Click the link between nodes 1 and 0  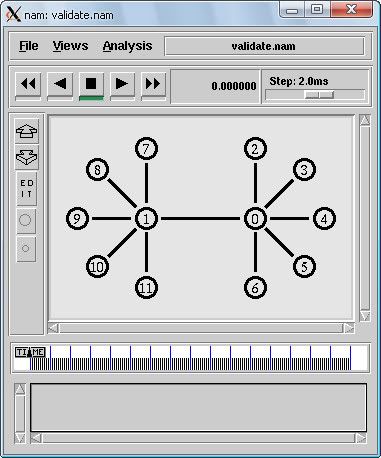tap(201, 219)
